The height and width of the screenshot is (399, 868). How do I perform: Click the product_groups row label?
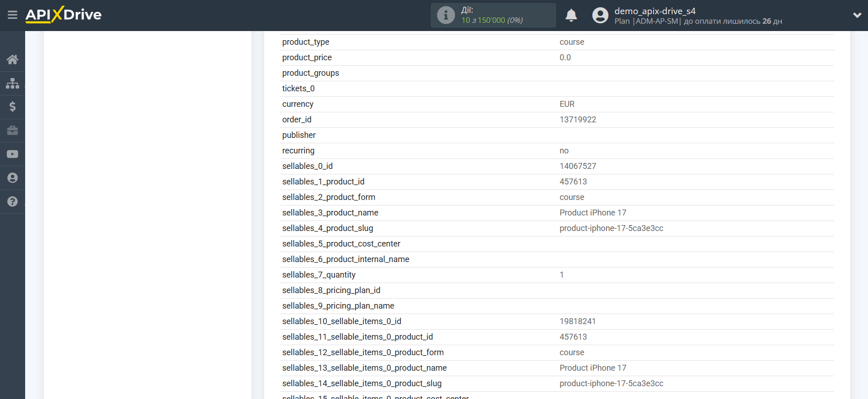coord(310,73)
